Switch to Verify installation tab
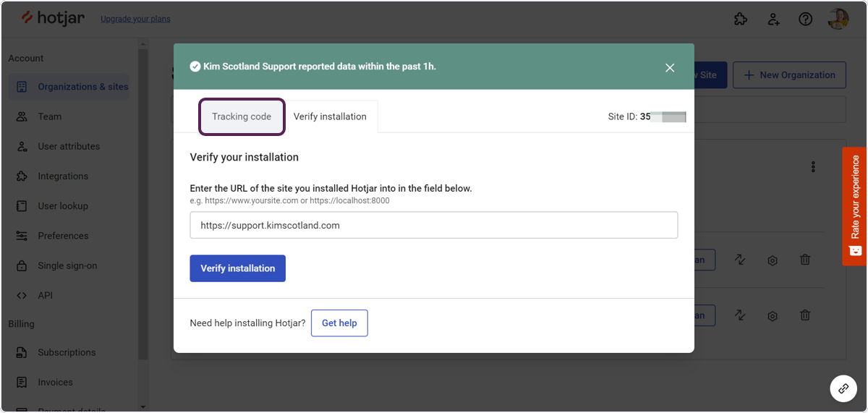 (x=330, y=116)
